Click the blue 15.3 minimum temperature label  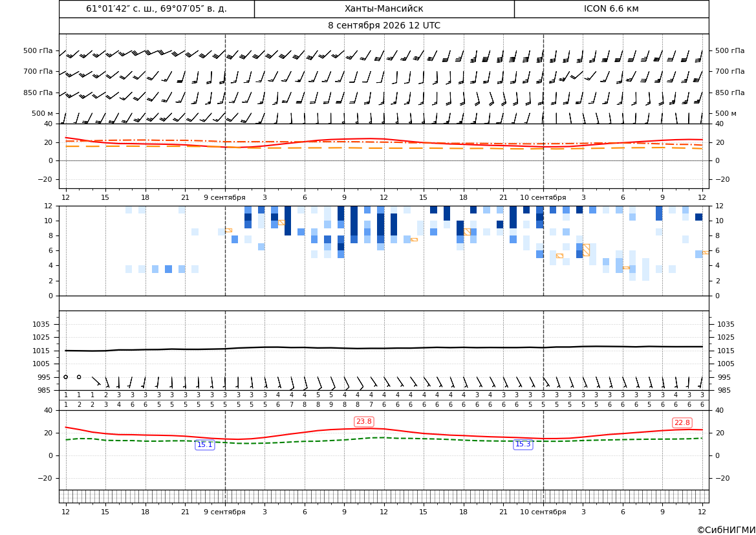(x=523, y=444)
